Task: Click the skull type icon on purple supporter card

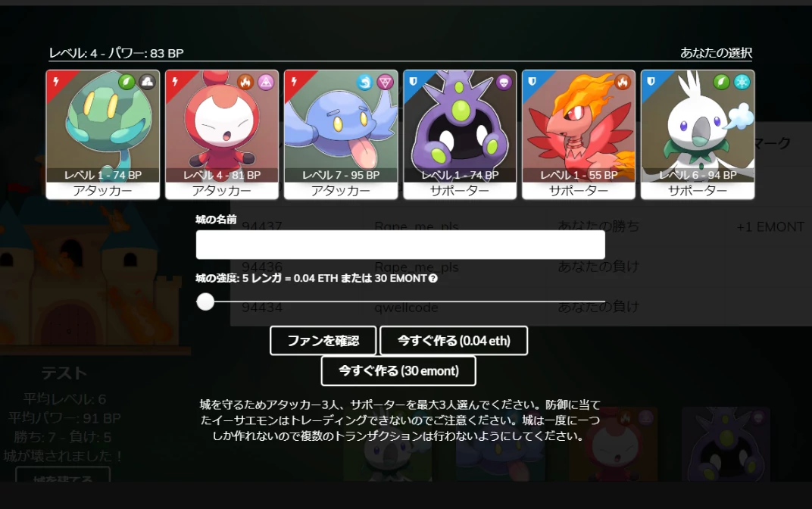Action: tap(504, 82)
